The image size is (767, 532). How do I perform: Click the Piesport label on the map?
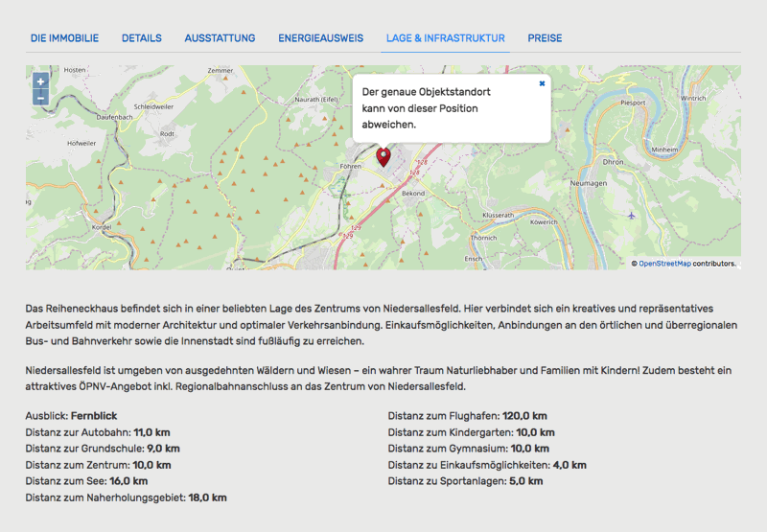(633, 103)
